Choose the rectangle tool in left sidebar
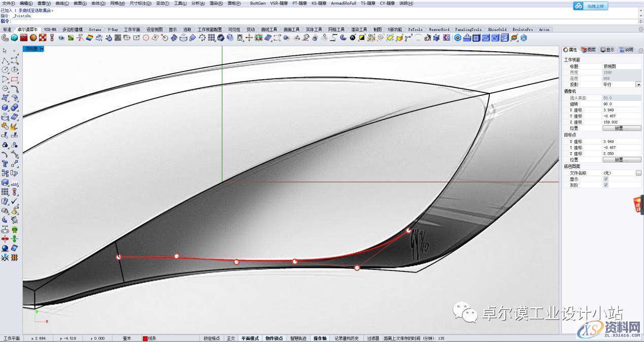644x342 pixels. pyautogui.click(x=14, y=79)
